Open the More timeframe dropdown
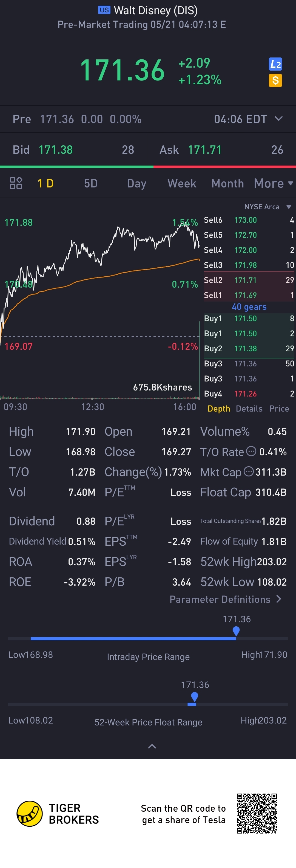296x868 pixels. (273, 183)
